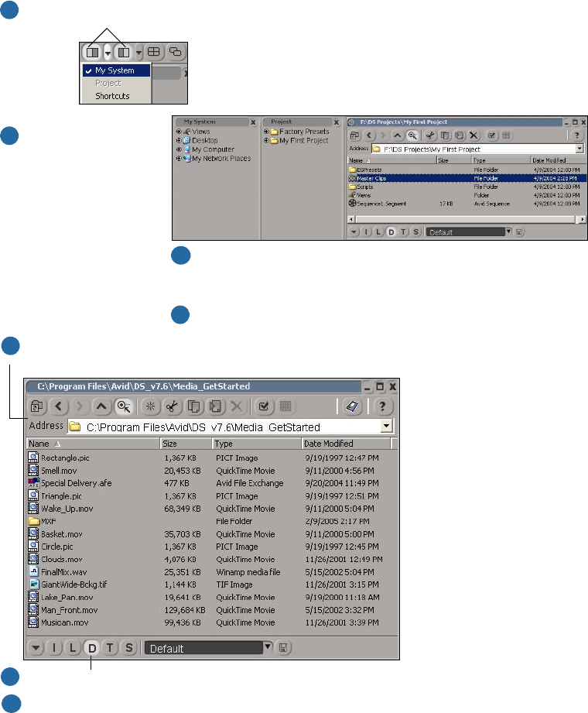Click the folders-tree icon in Media_GetStarted browser
This screenshot has width=588, height=713.
(x=37, y=406)
